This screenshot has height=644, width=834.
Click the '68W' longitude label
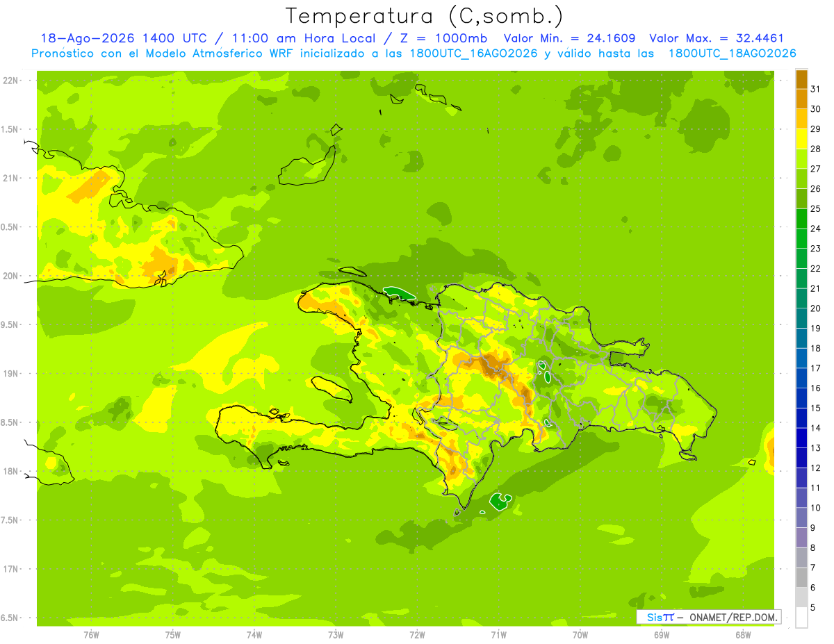coord(742,634)
